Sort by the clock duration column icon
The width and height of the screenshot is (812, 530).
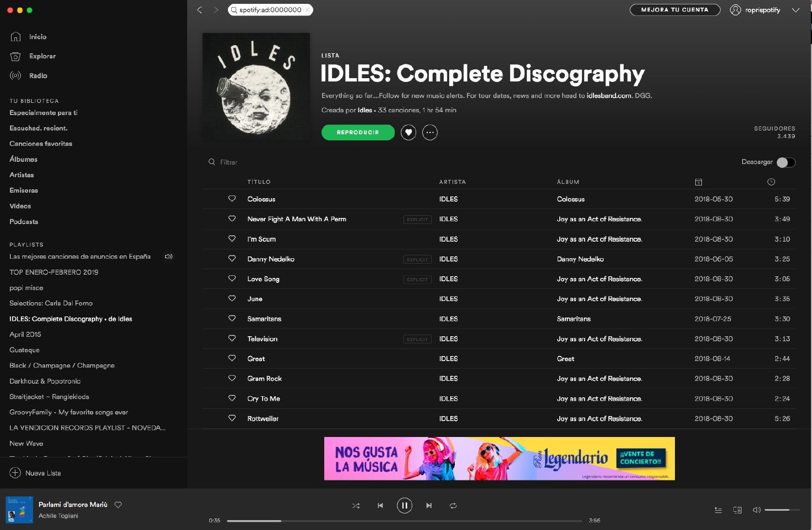[x=771, y=182]
